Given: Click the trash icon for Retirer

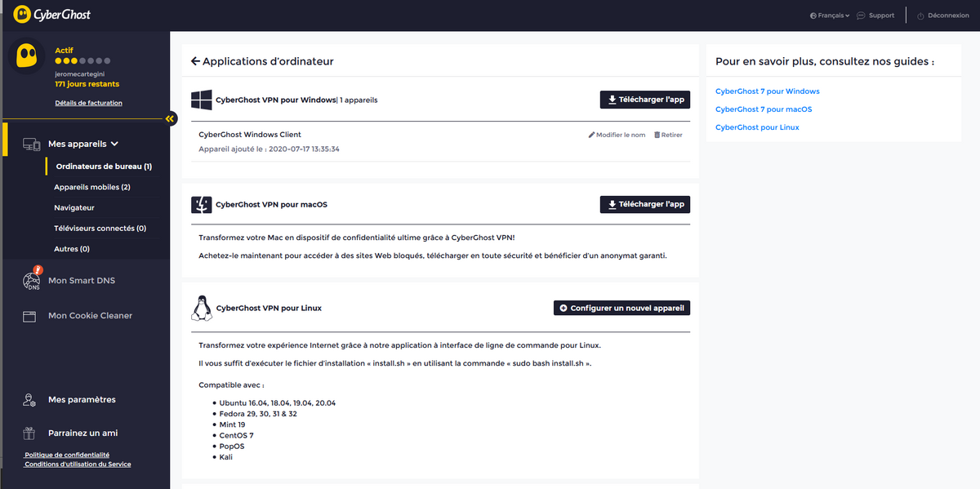Looking at the screenshot, I should [x=657, y=135].
